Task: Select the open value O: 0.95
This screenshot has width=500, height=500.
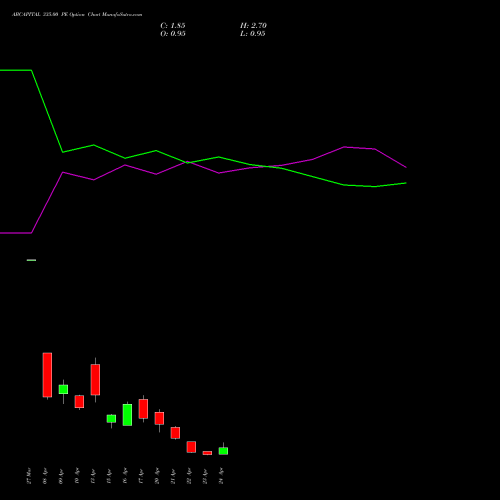Action: pyautogui.click(x=173, y=34)
